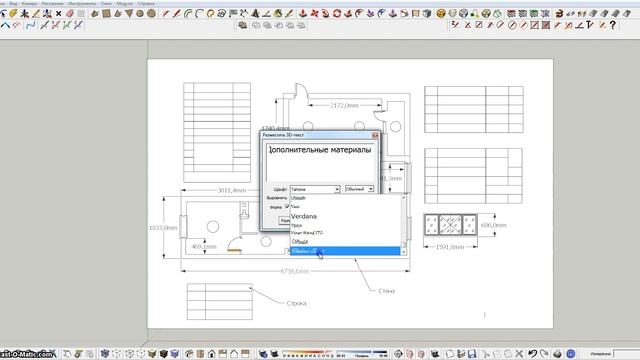The height and width of the screenshot is (360, 640).
Task: Adjust the shadow time slider
Action: pyautogui.click(x=362, y=353)
